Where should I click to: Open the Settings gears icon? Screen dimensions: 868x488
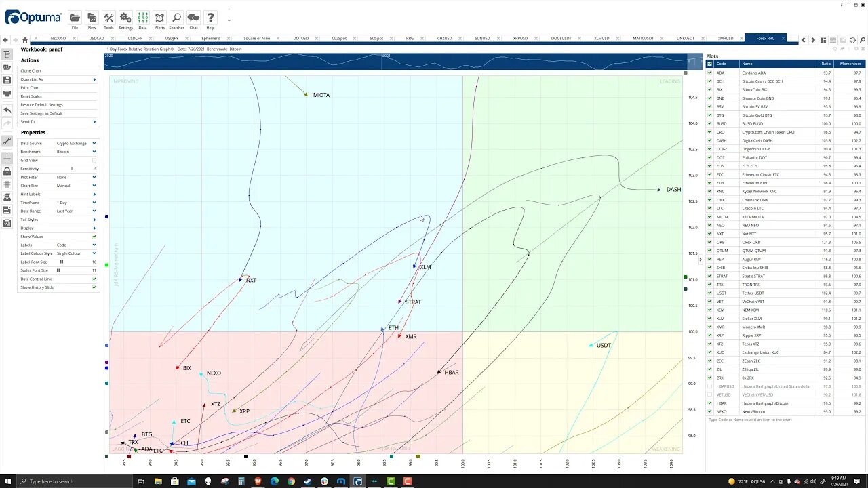point(125,18)
